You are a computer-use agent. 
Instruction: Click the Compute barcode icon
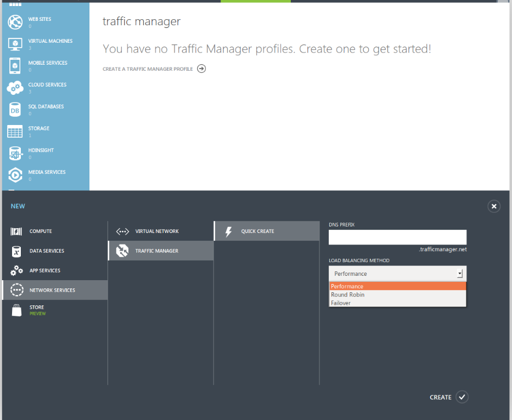tap(16, 231)
